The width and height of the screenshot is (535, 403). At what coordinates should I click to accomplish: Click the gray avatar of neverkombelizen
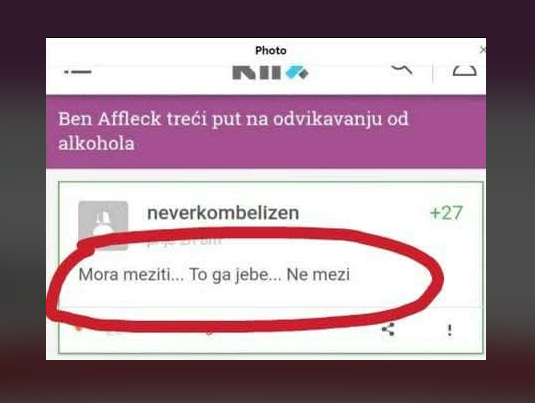pyautogui.click(x=103, y=225)
